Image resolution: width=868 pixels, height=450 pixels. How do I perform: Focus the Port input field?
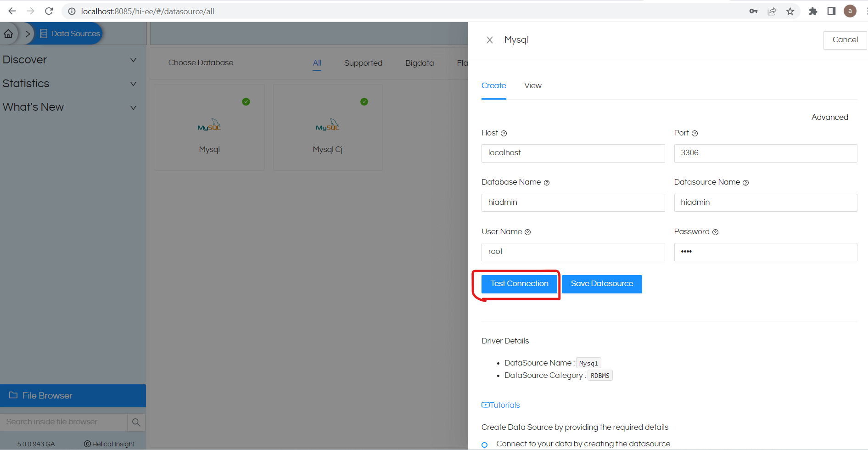(765, 153)
